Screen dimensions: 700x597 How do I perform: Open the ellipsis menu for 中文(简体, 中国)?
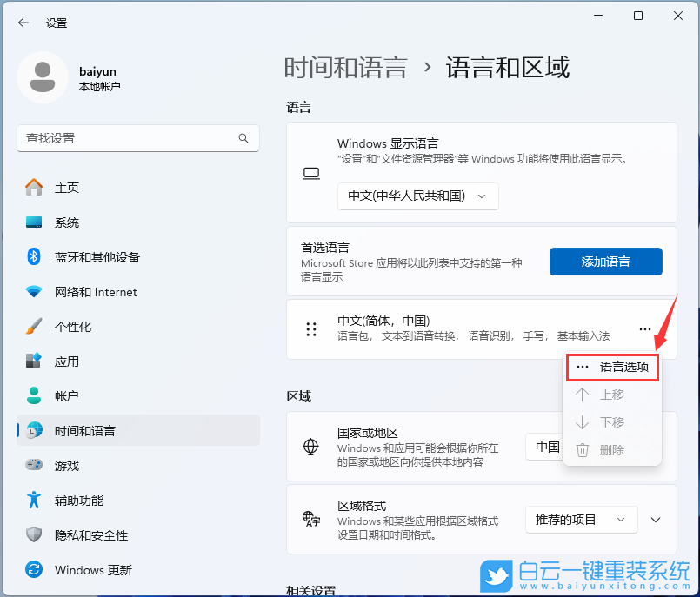(645, 329)
